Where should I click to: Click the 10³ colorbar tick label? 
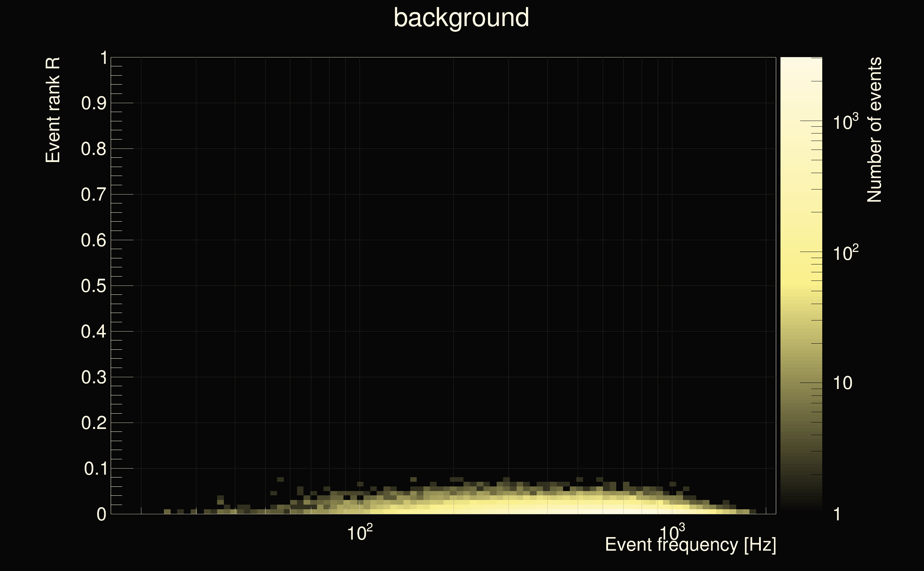(845, 122)
